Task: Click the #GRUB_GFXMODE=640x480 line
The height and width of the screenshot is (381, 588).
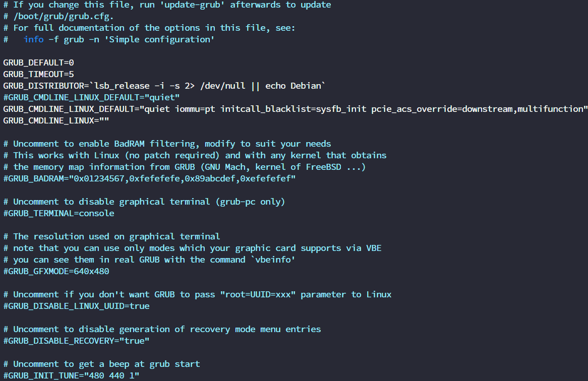Action: click(56, 271)
